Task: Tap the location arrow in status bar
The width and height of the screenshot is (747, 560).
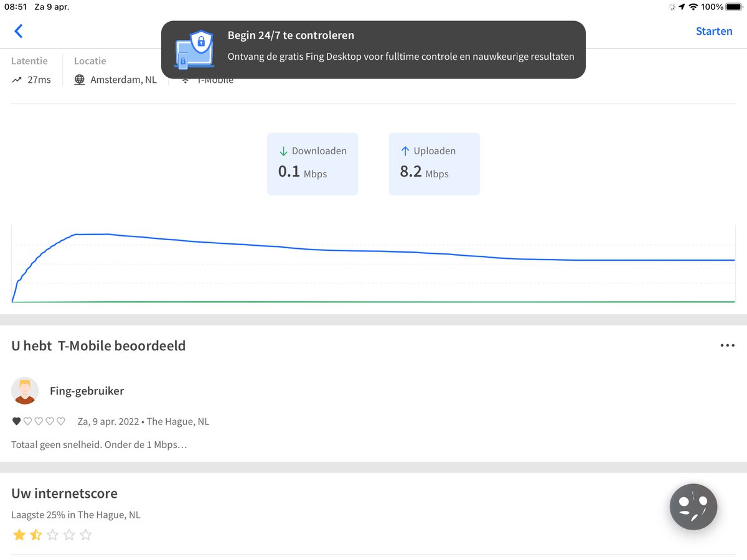Action: coord(682,7)
